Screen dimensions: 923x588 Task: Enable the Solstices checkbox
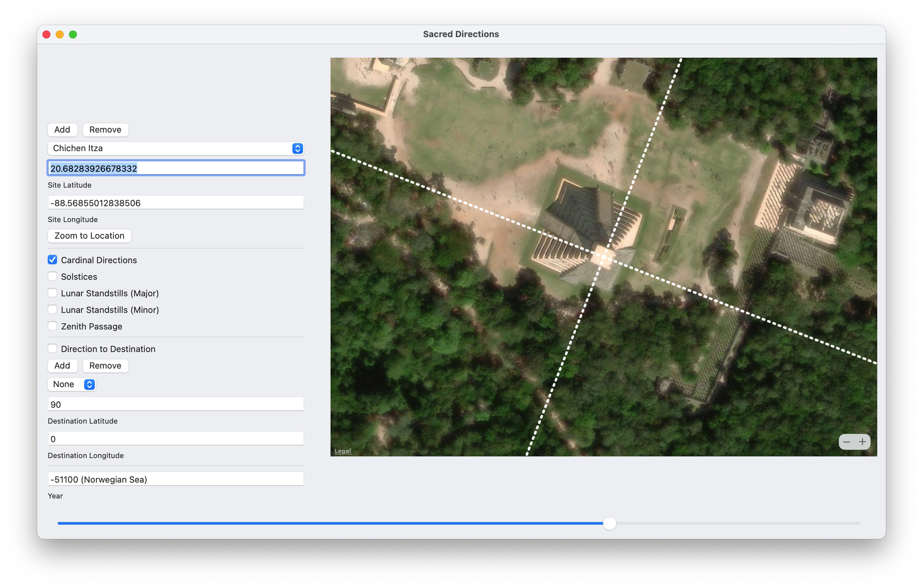[x=52, y=276]
